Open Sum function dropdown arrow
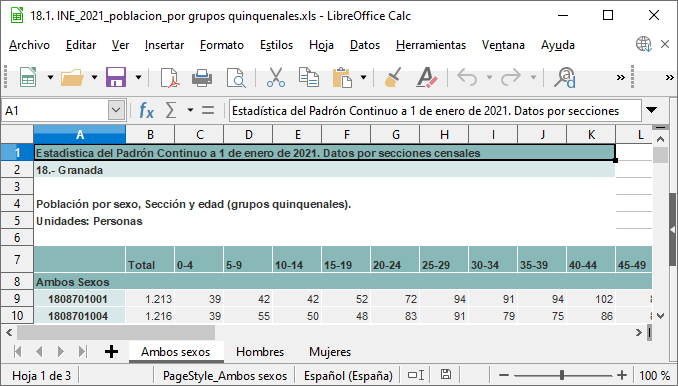The width and height of the screenshot is (678, 386). pos(190,111)
